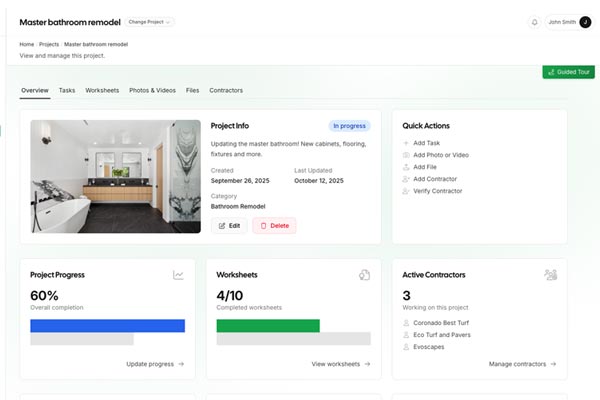This screenshot has width=600, height=400.
Task: Click the Add Photo or Video icon
Action: click(406, 155)
